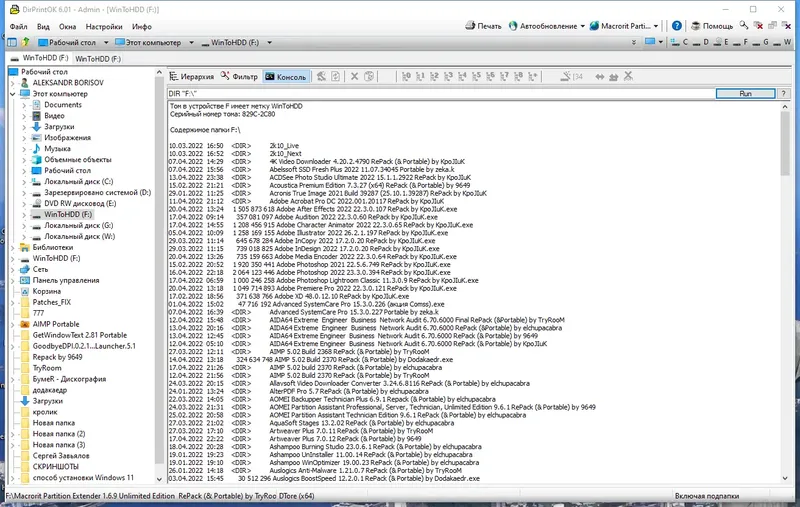800x507 pixels.
Task: Click the Run button
Action: coord(745,93)
